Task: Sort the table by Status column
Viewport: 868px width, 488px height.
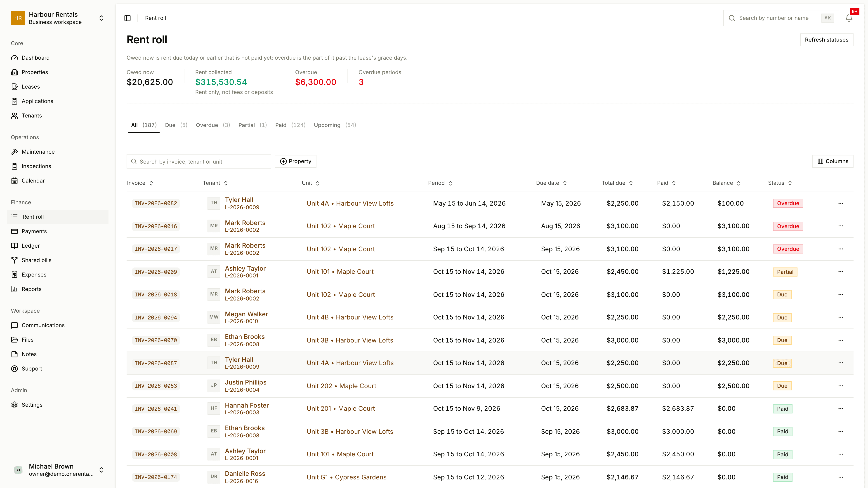Action: pos(780,183)
